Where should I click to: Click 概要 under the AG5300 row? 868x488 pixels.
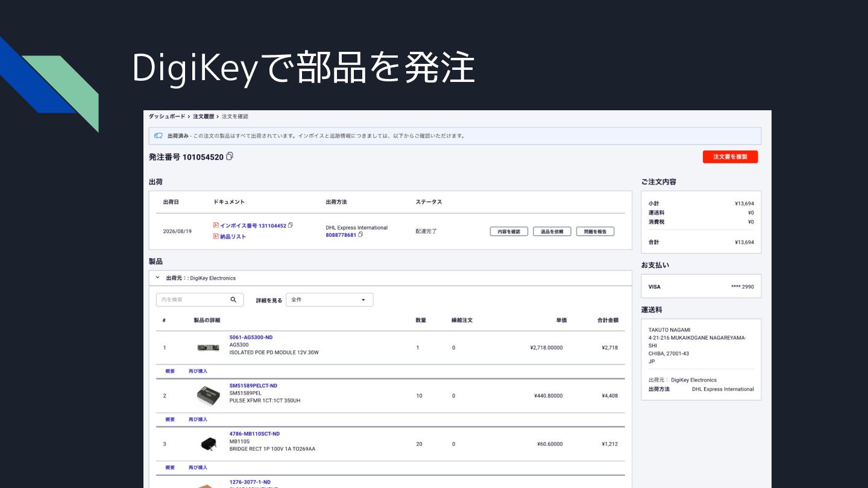(170, 371)
